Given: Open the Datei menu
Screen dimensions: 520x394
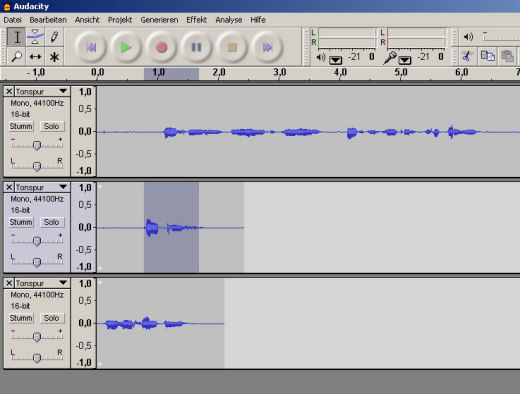Looking at the screenshot, I should click(12, 20).
